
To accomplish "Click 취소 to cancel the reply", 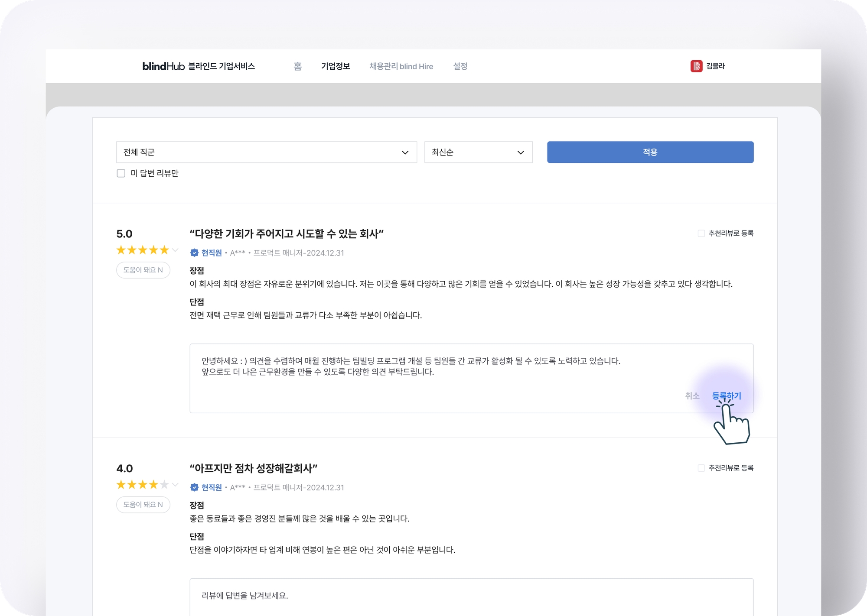I will pyautogui.click(x=692, y=396).
